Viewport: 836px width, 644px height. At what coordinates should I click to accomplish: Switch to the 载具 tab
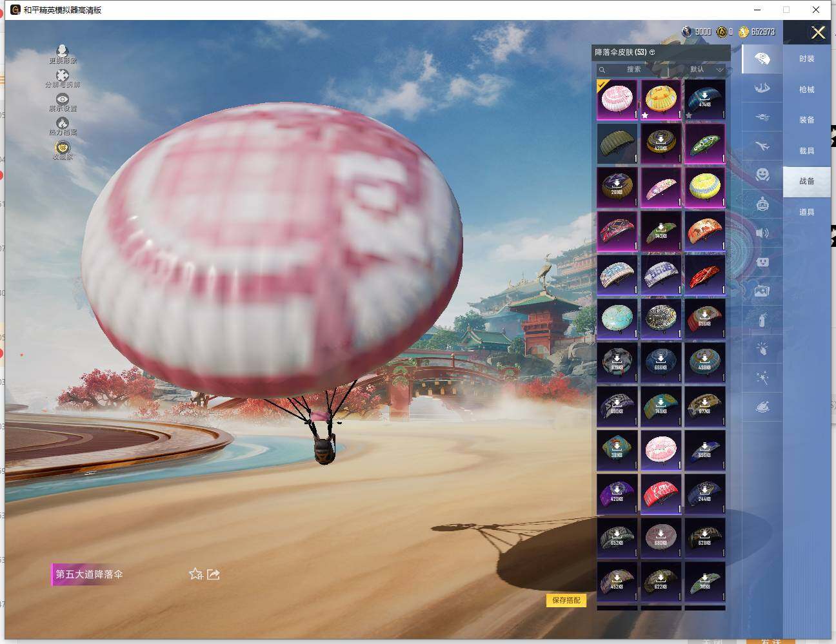point(806,151)
